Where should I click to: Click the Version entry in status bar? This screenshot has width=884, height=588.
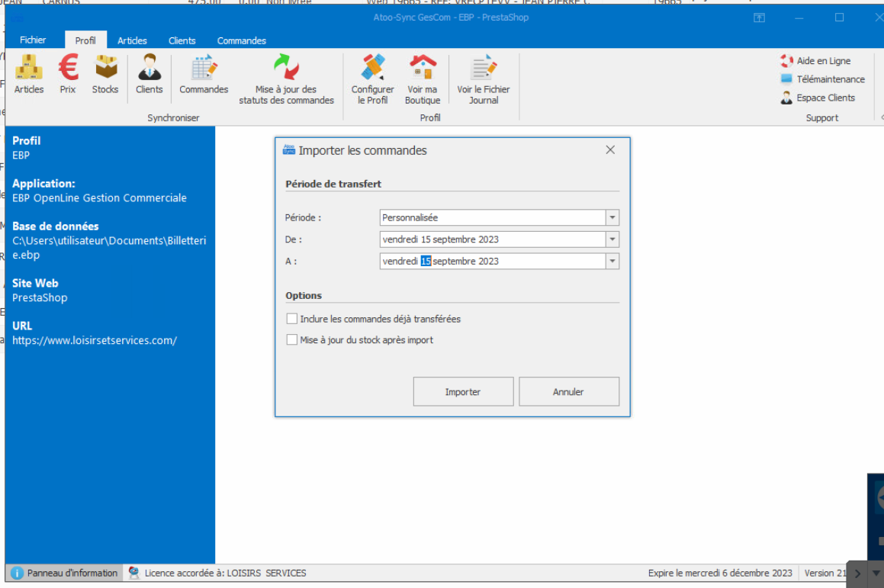(825, 574)
